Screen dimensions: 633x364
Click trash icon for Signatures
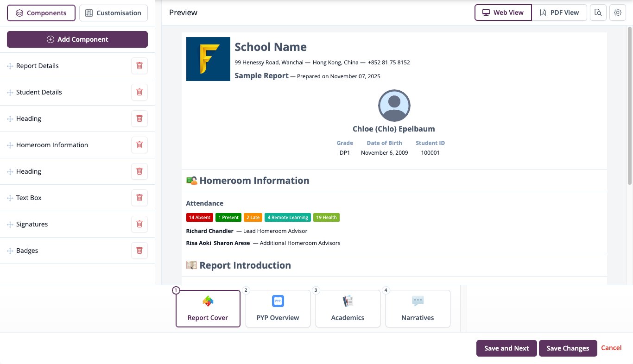tap(139, 224)
